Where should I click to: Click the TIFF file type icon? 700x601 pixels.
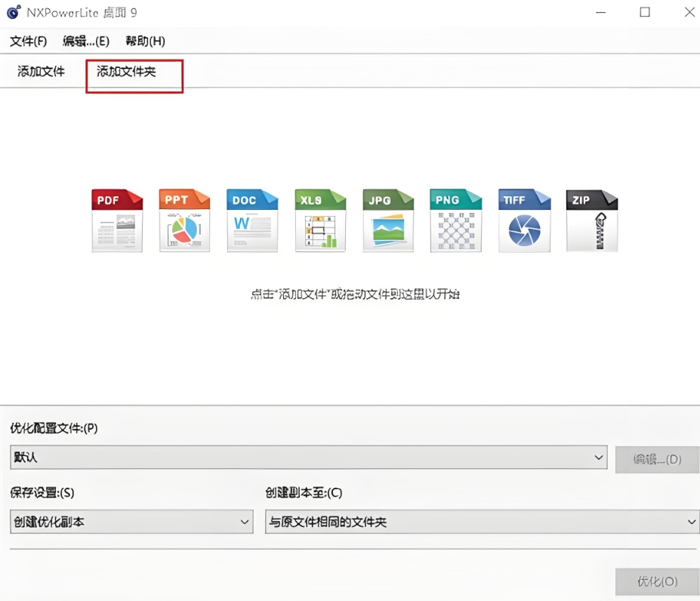tap(525, 220)
